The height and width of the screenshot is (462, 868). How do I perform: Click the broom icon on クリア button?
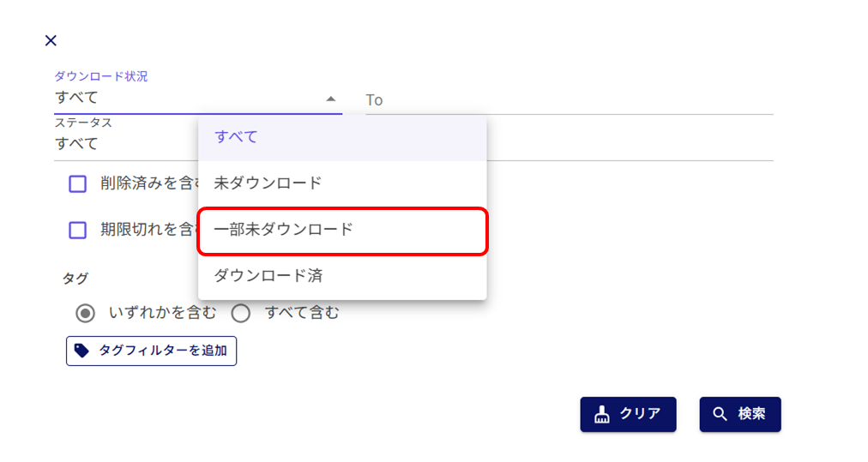point(602,414)
